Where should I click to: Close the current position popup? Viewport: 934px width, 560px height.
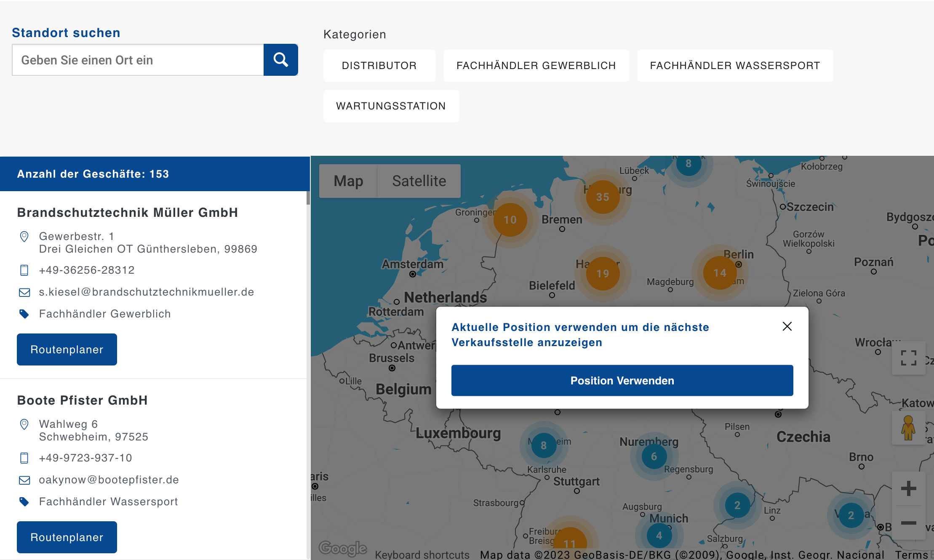pyautogui.click(x=787, y=326)
